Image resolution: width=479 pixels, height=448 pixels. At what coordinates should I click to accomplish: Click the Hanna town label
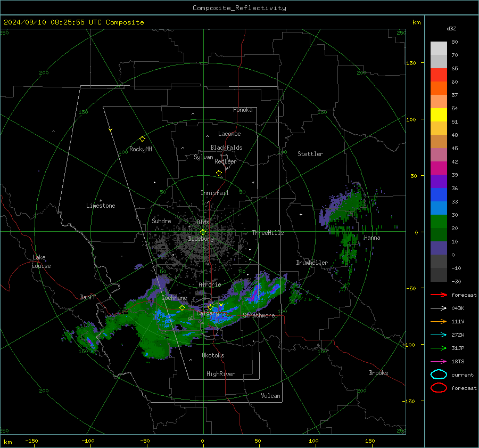click(x=372, y=238)
